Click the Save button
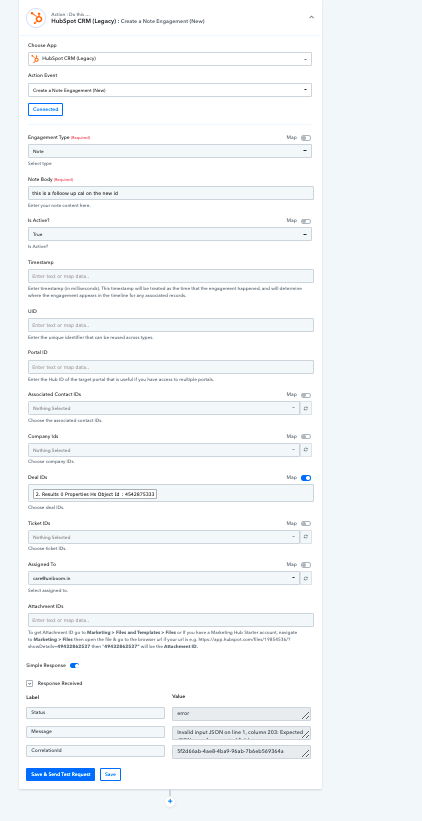Screen dimensions: 422x821 [x=110, y=774]
